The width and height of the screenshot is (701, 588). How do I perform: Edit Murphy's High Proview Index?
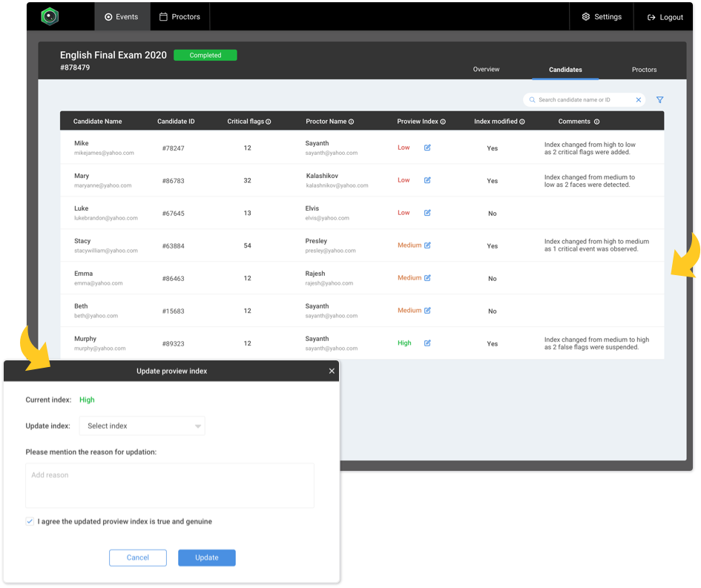pyautogui.click(x=427, y=343)
